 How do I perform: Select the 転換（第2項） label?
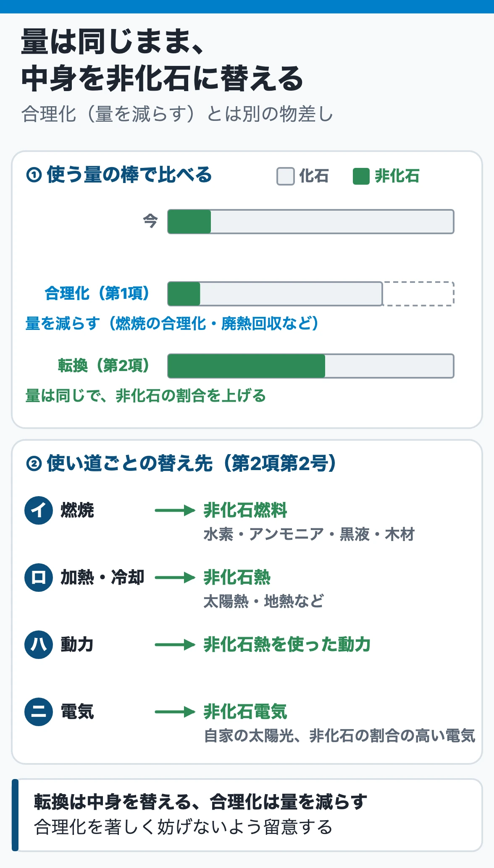click(104, 366)
